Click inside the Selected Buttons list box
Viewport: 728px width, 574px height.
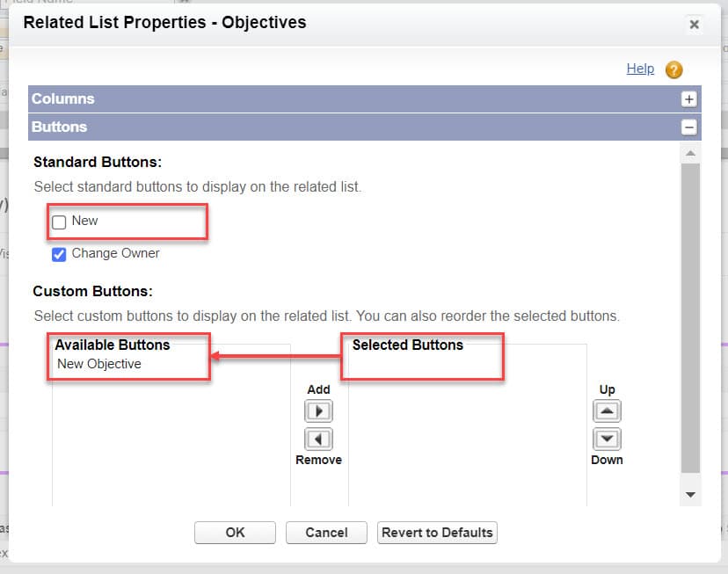467,431
